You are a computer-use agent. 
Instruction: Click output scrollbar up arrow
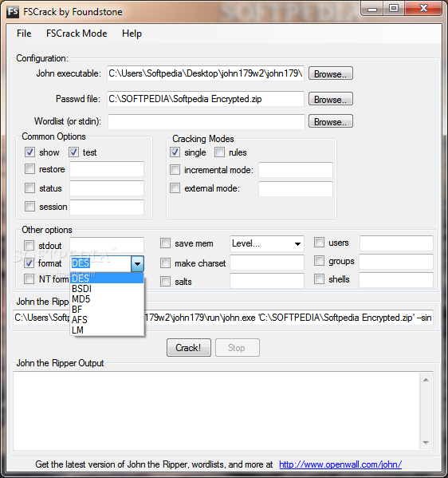pyautogui.click(x=426, y=380)
